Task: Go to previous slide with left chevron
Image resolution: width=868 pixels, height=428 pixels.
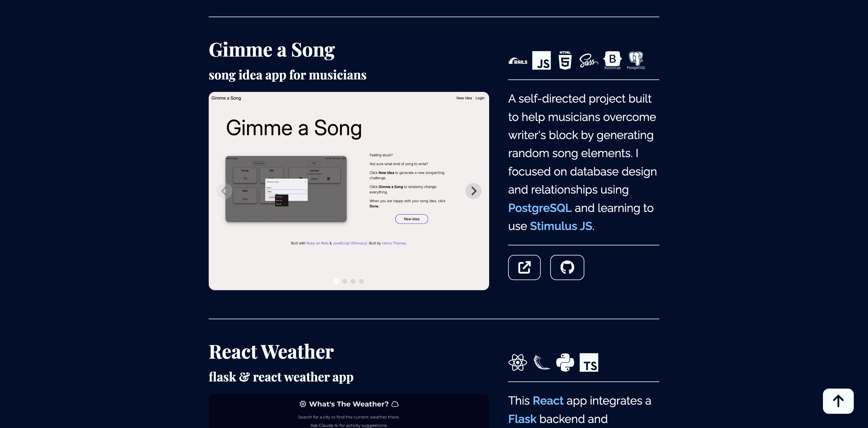Action: 224,191
